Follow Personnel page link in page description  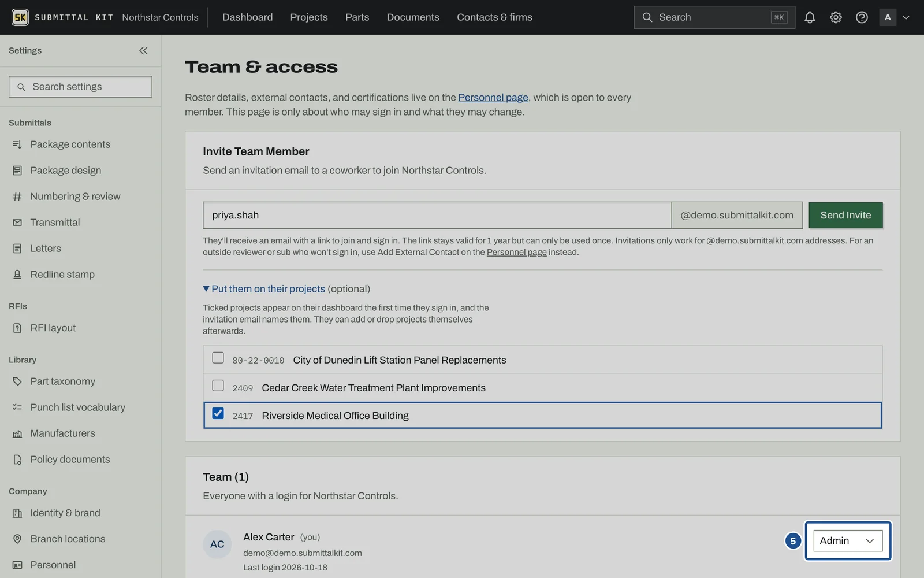[x=493, y=97]
